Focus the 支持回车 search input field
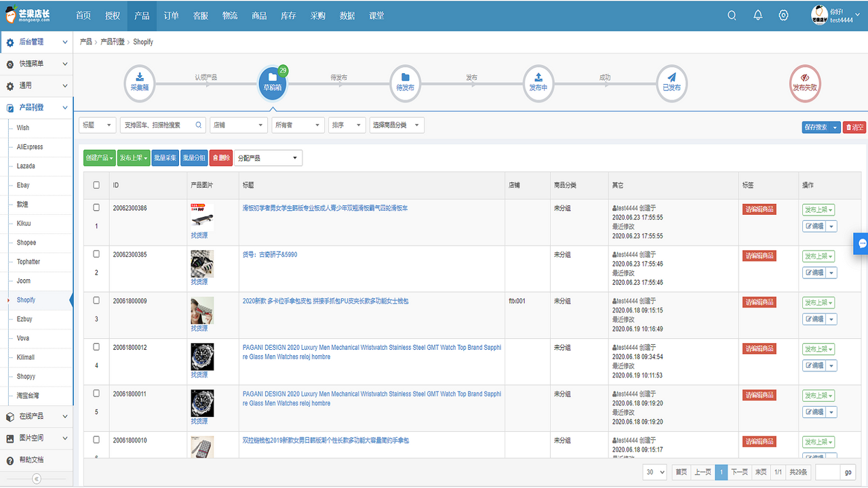This screenshot has height=488, width=868. pos(163,125)
